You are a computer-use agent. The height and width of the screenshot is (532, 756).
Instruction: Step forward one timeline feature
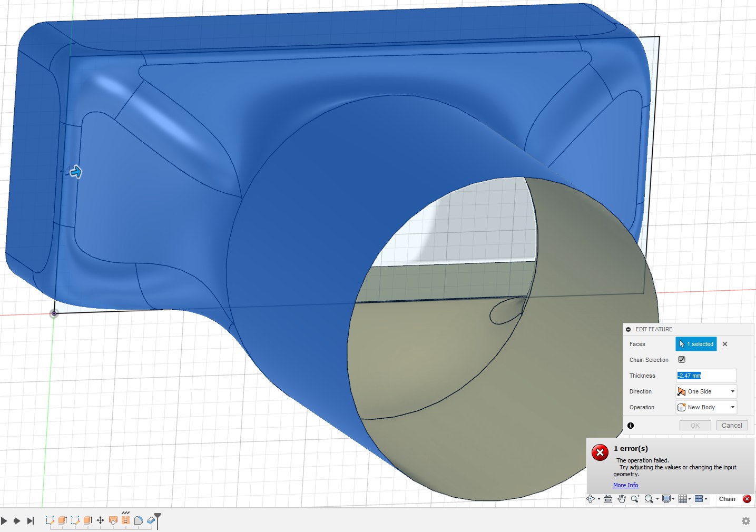tap(17, 521)
